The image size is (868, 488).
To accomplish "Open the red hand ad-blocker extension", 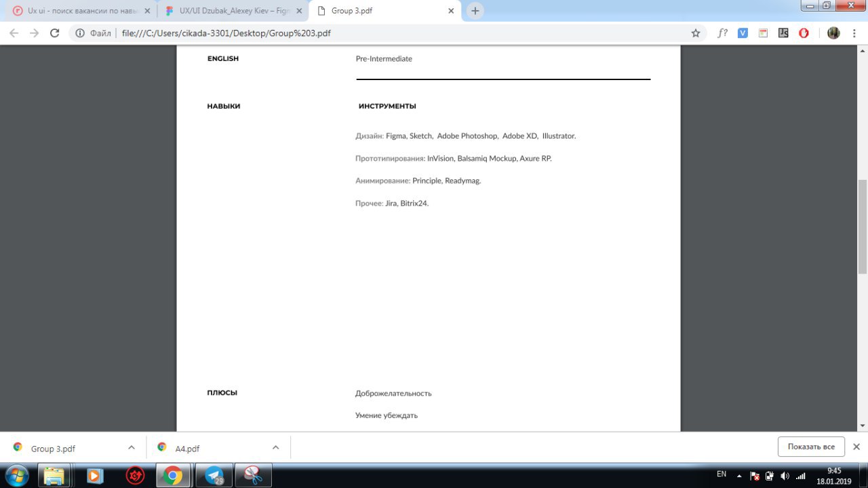I will tap(804, 33).
